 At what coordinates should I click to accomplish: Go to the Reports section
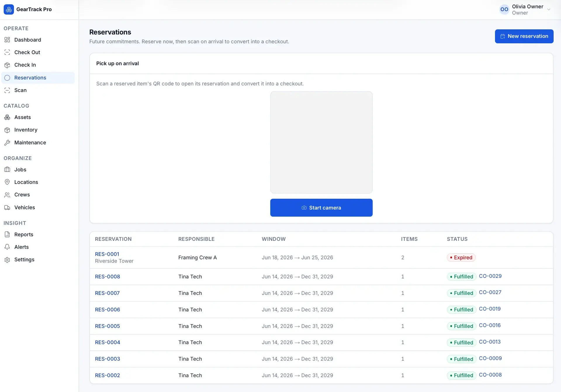coord(38,234)
